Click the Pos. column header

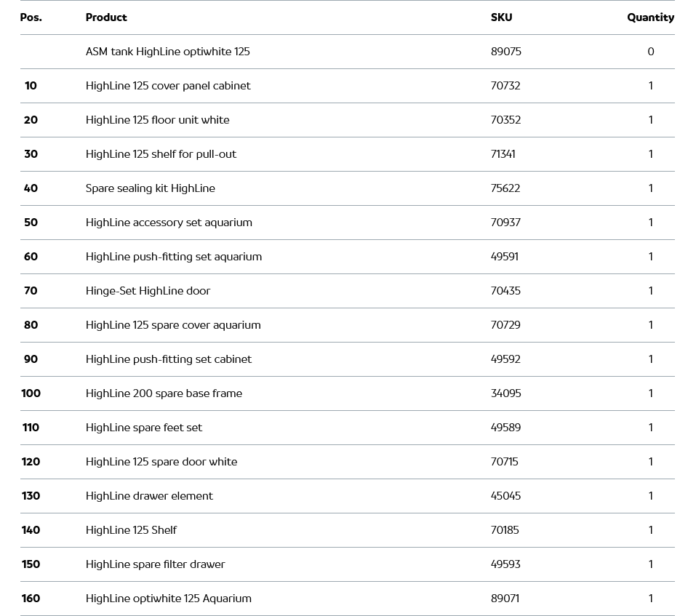pyautogui.click(x=31, y=17)
